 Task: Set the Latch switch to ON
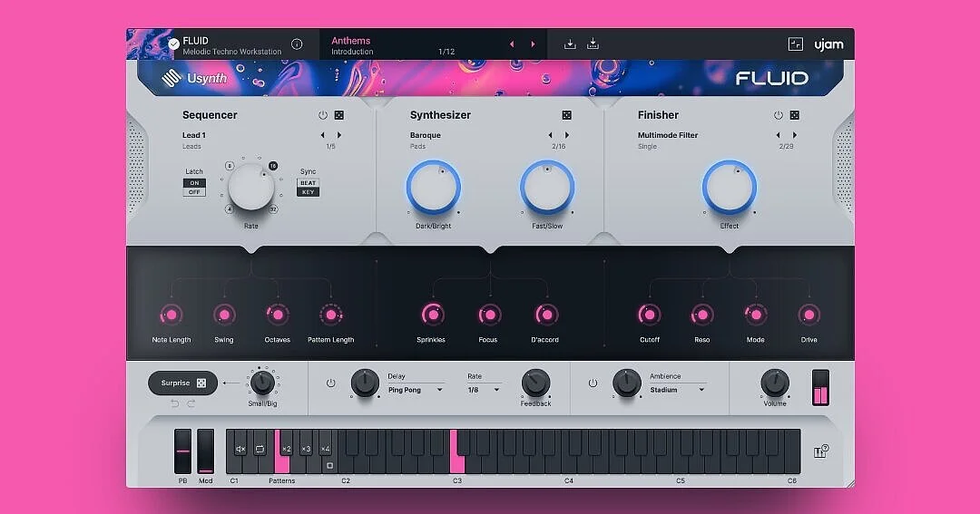(x=194, y=183)
